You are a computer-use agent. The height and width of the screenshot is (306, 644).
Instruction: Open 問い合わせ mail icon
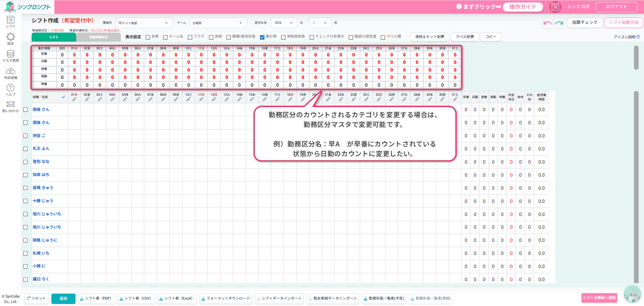click(10, 104)
